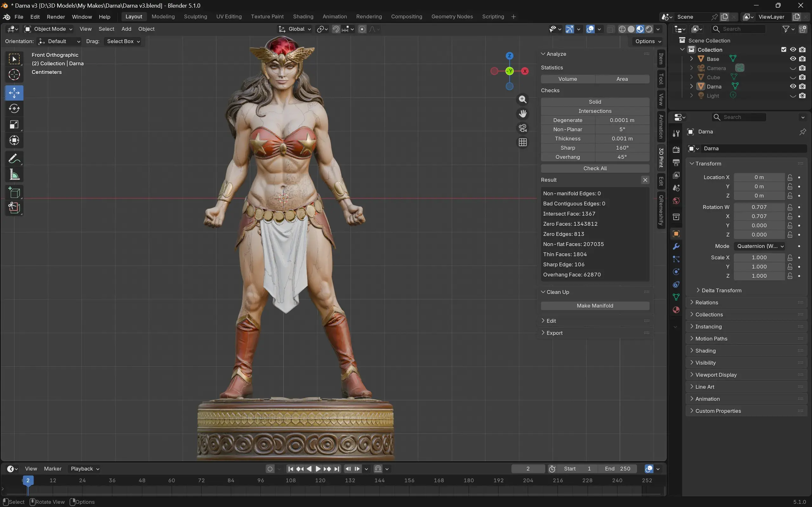
Task: Close the Result report
Action: pos(645,180)
